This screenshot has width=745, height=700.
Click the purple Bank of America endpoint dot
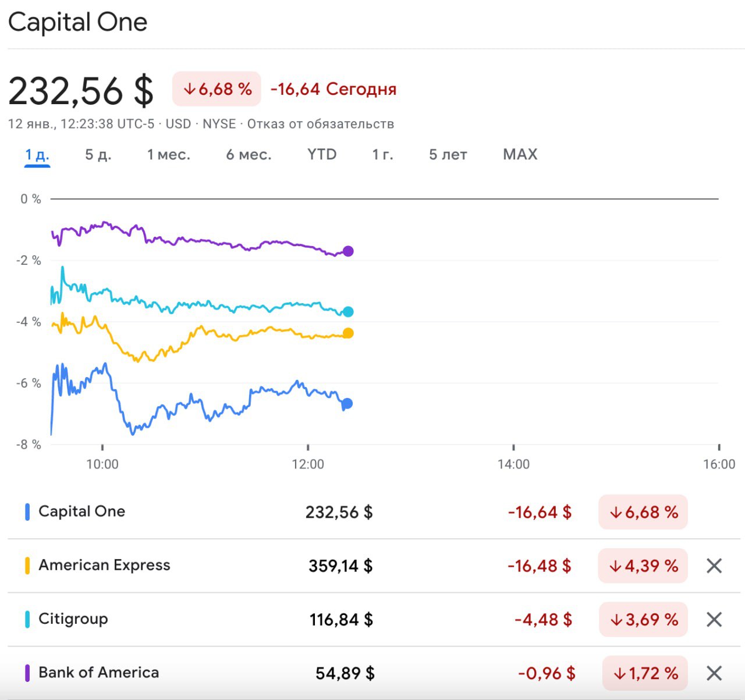click(x=348, y=251)
